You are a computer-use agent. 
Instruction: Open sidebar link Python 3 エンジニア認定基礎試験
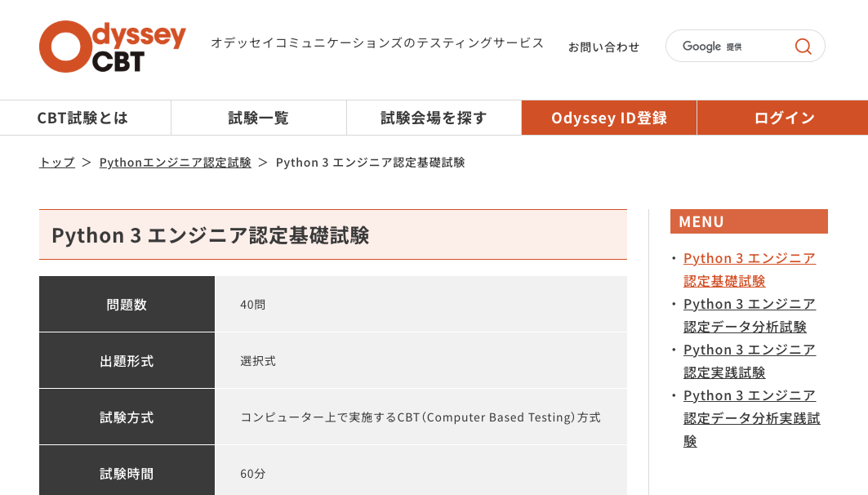[749, 270]
